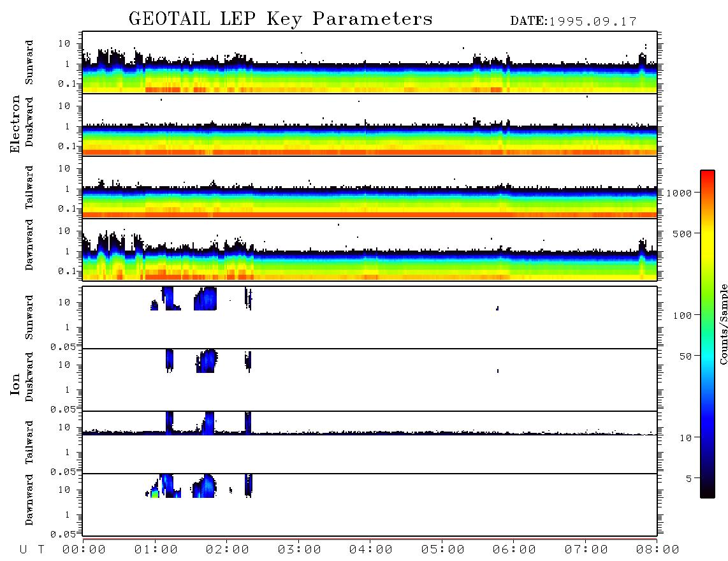
Task: Select the Ion Tailward axis label
Action: click(x=29, y=442)
